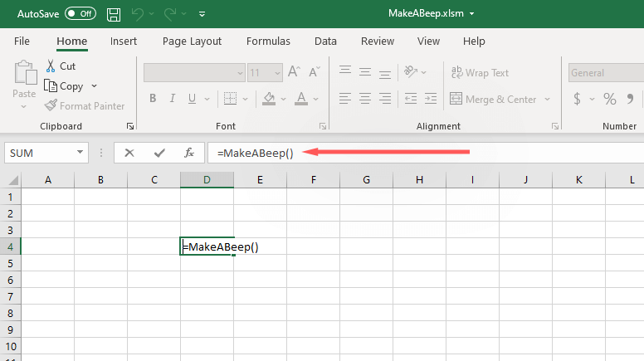Toggle Bold formatting
The image size is (644, 361).
153,99
